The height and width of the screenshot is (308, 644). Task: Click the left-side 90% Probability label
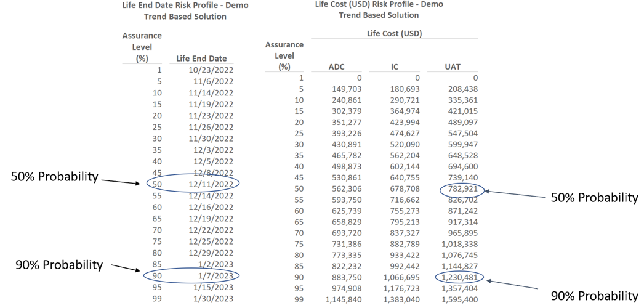pyautogui.click(x=59, y=265)
